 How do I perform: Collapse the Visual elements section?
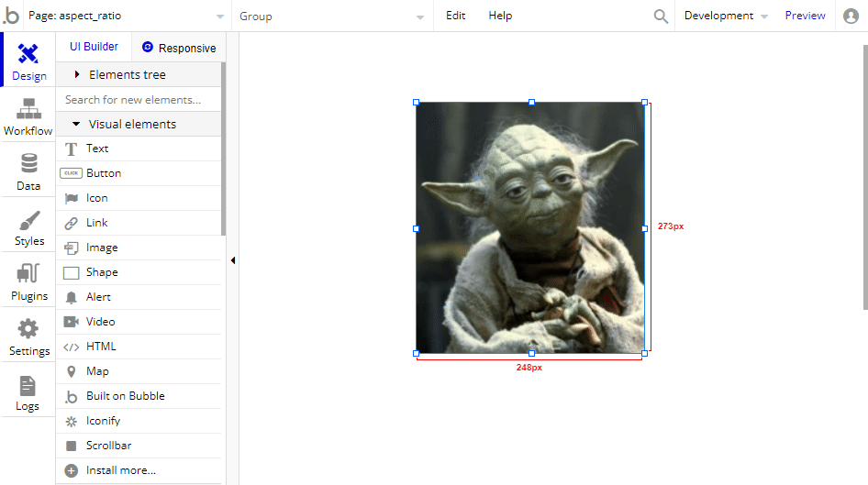(139, 125)
